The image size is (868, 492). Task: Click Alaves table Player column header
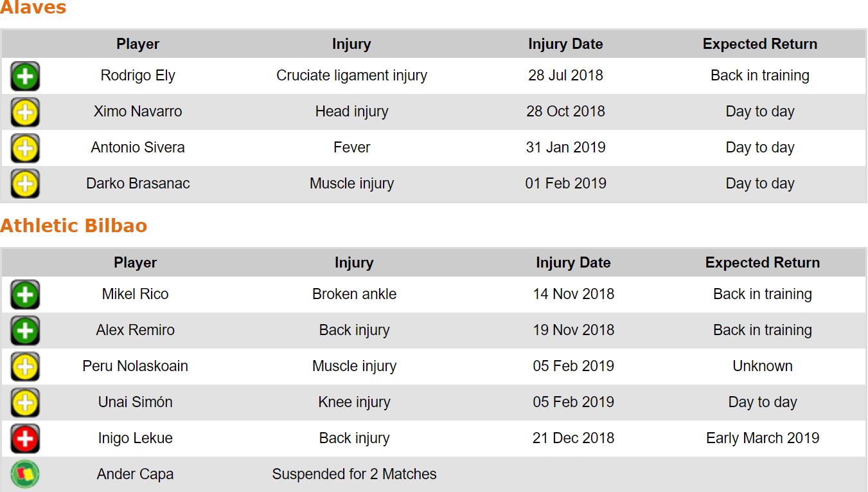pos(137,44)
